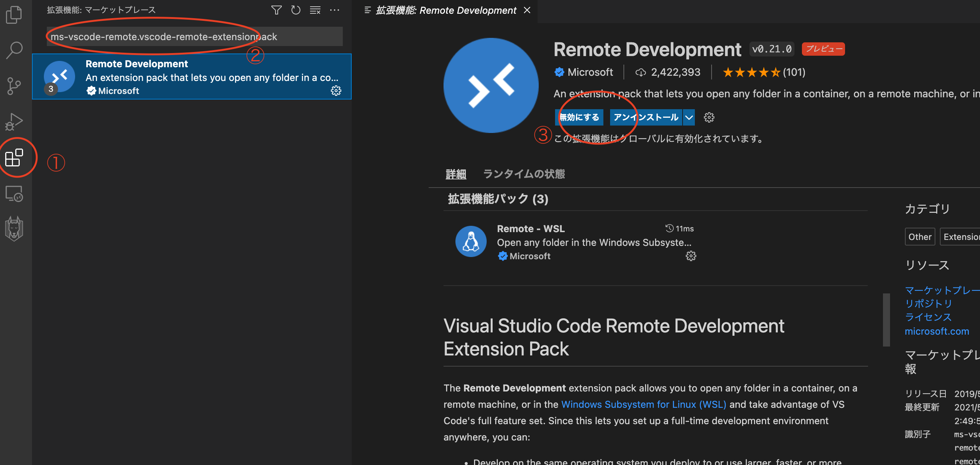Image resolution: width=980 pixels, height=465 pixels.
Task: Click the Extension Packs category tag
Action: point(960,237)
